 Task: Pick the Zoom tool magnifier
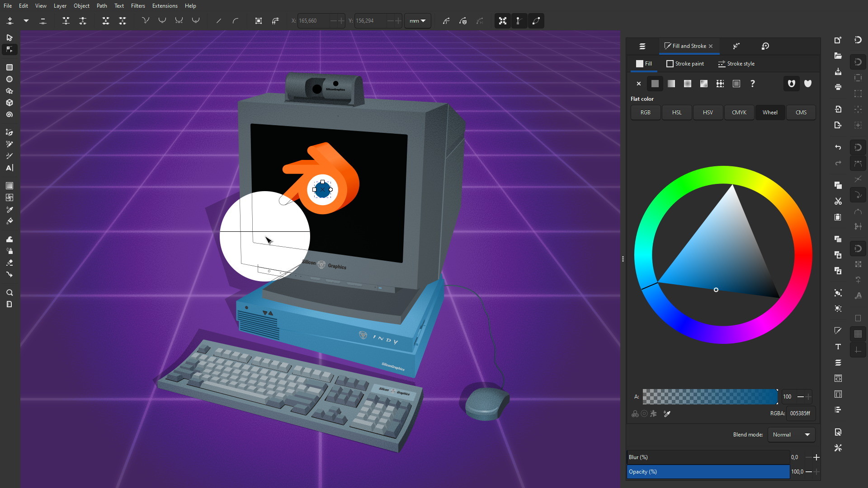[9, 293]
